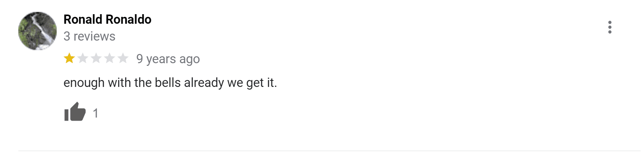Image resolution: width=644 pixels, height=157 pixels.
Task: Click the second grey rating star
Action: tap(83, 59)
